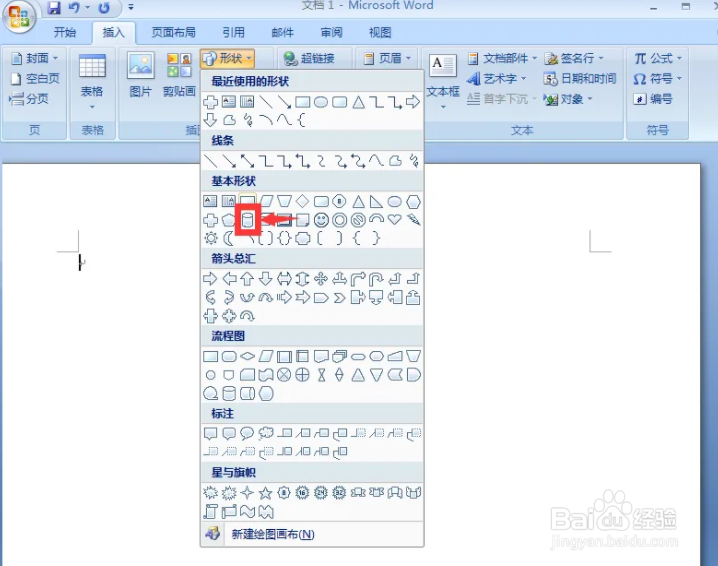Select the oval callout in 标注

pyautogui.click(x=247, y=433)
